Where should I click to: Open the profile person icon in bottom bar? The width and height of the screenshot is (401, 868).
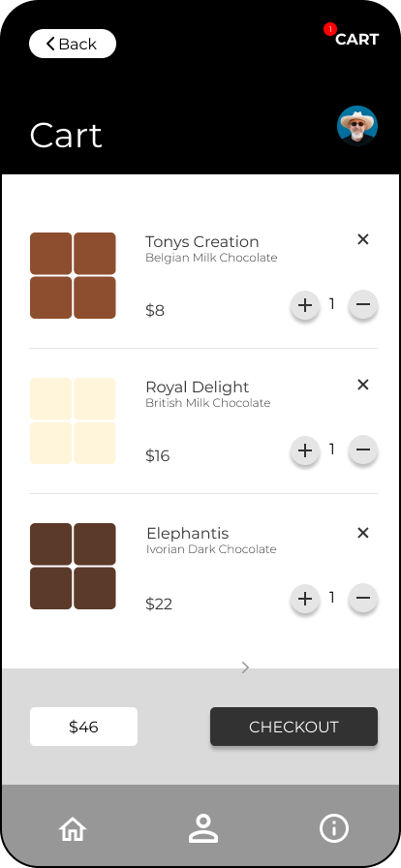click(203, 828)
